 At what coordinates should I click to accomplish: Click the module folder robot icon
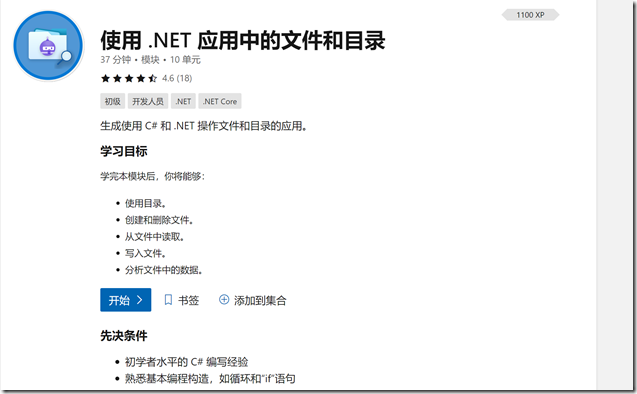tap(48, 45)
